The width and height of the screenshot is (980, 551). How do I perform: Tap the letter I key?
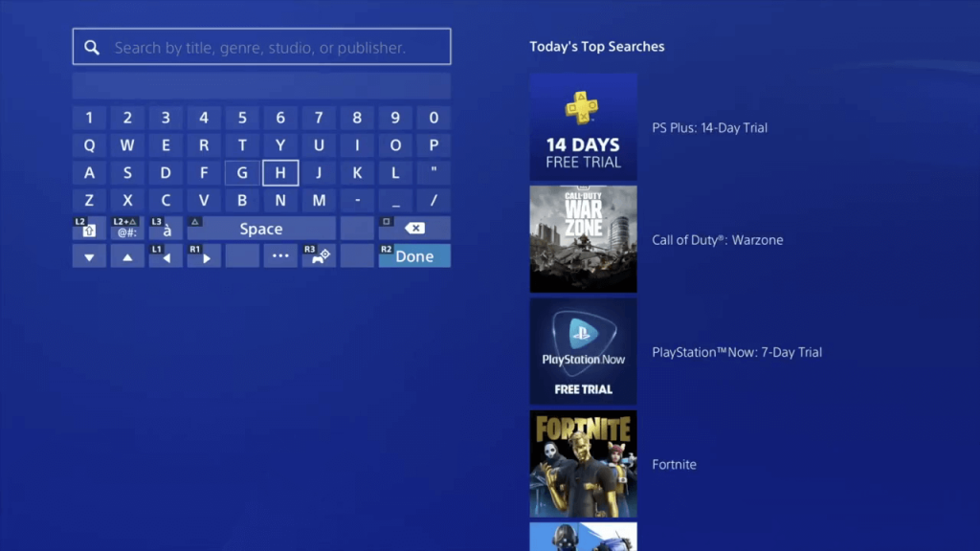coord(357,145)
